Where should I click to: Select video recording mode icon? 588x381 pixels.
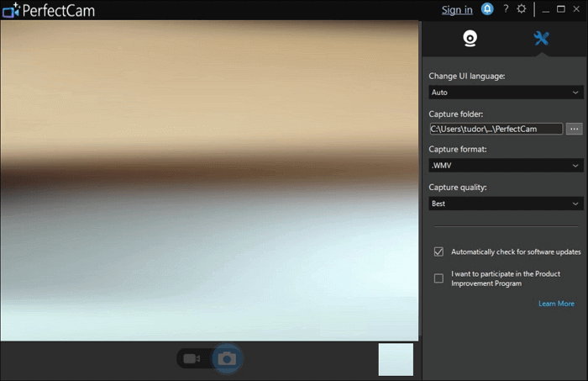click(192, 359)
